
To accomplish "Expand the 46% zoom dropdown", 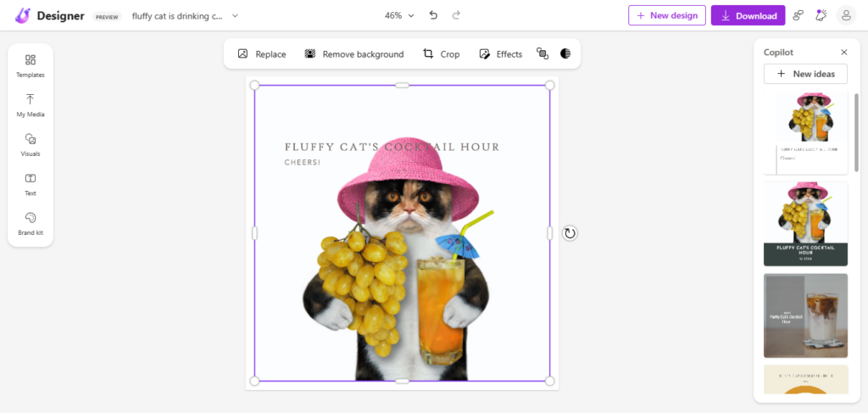I will click(399, 15).
